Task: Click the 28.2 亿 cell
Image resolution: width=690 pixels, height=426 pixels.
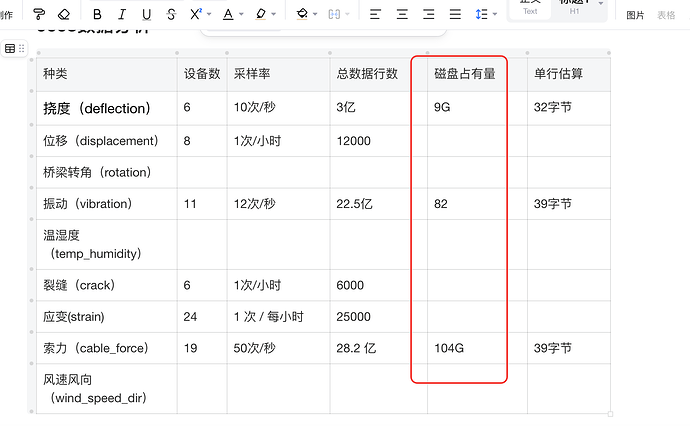Action: click(378, 348)
